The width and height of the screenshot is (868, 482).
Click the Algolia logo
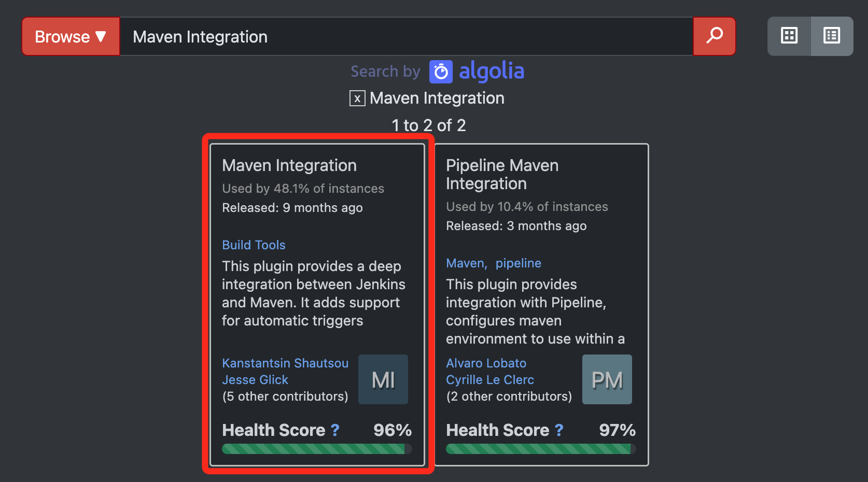(477, 72)
